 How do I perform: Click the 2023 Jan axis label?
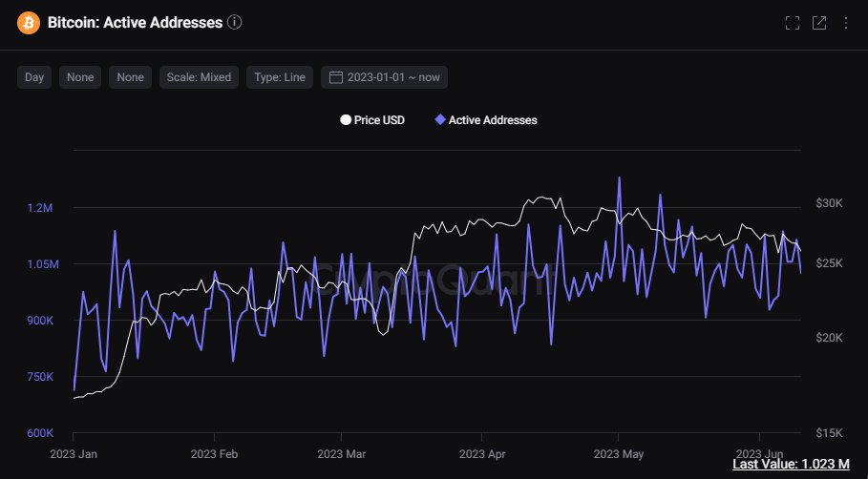click(74, 454)
